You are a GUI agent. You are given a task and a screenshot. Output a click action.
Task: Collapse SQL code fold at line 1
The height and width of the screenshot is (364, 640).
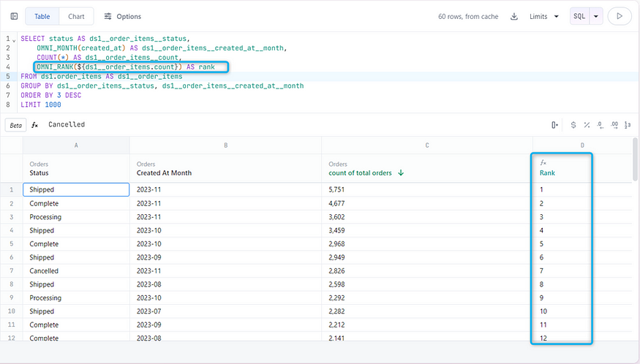point(15,40)
